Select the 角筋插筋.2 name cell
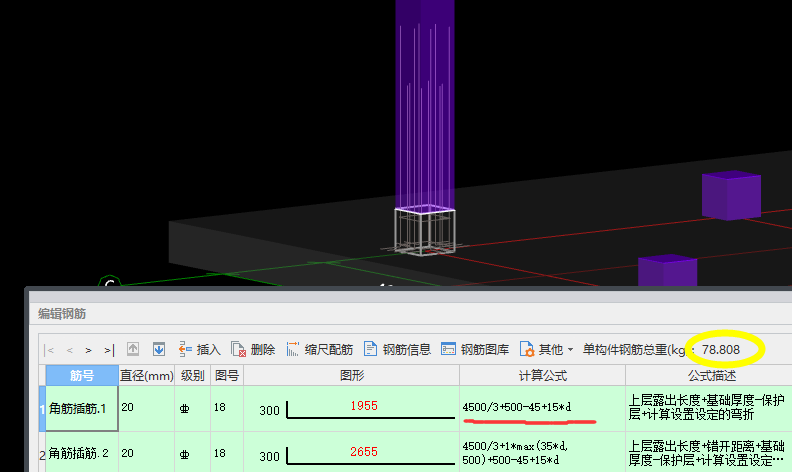 coord(82,453)
